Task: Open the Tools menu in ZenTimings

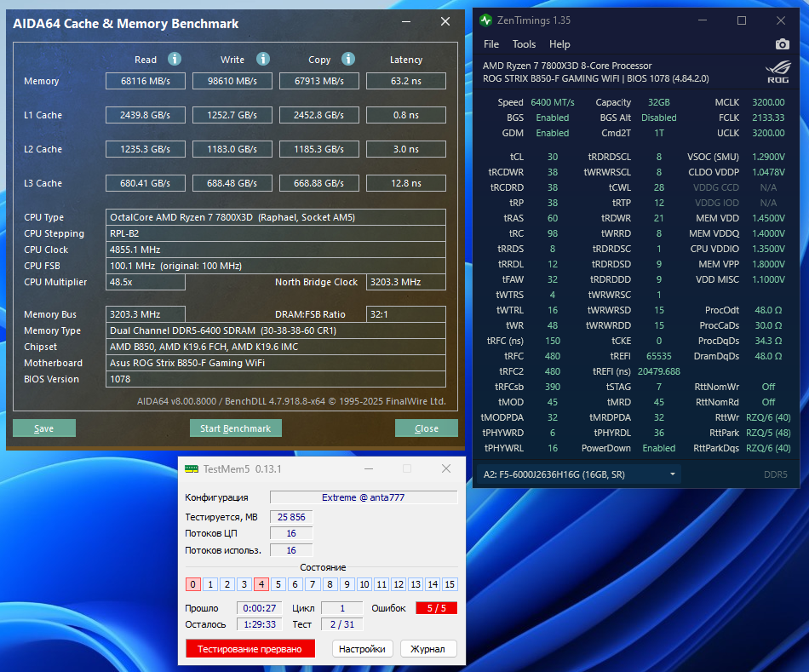Action: [524, 44]
